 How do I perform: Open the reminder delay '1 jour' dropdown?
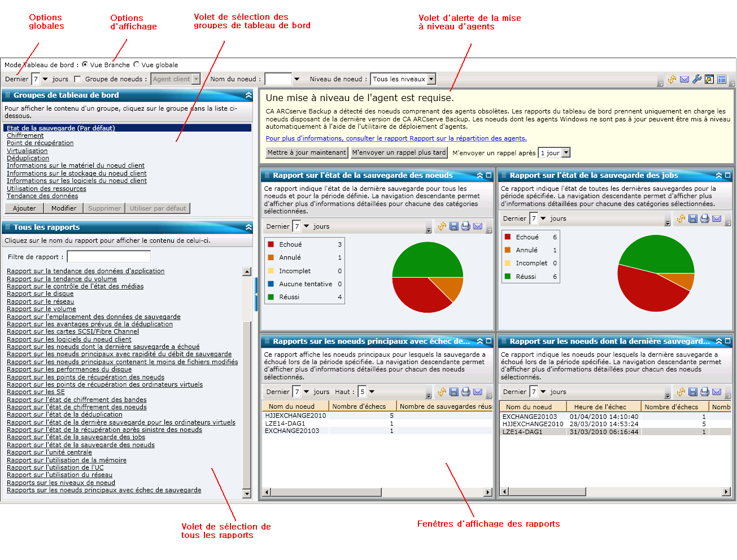coord(566,153)
